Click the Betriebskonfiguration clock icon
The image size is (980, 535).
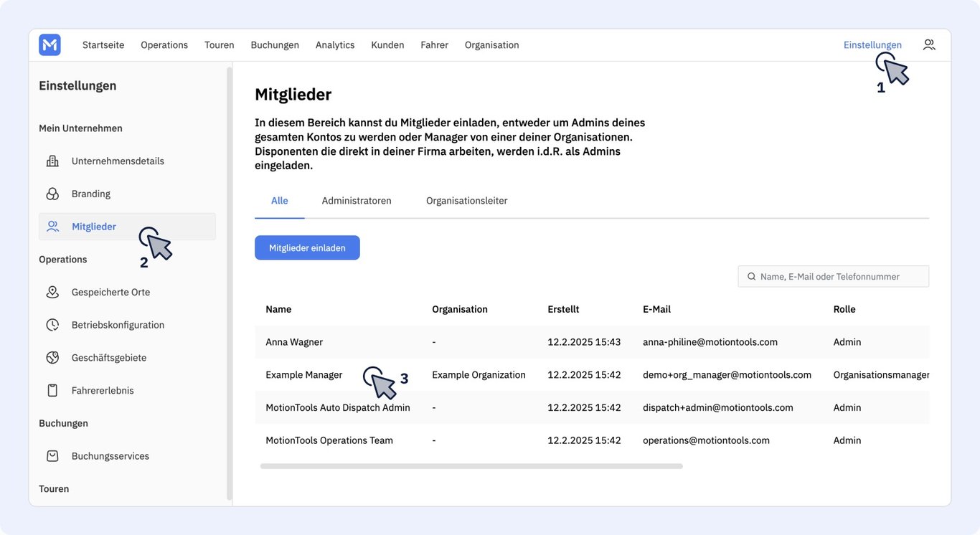coord(52,325)
